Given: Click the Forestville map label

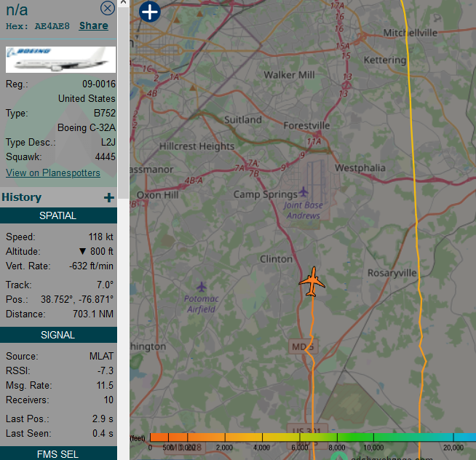Looking at the screenshot, I should tap(306, 125).
